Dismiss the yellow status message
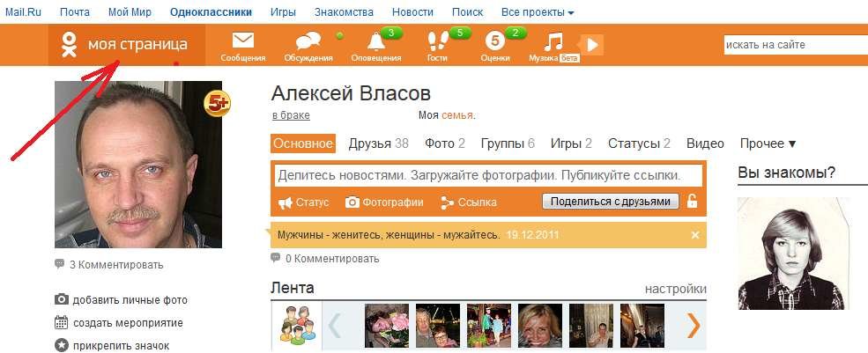This screenshot has height=353, width=868. click(x=695, y=235)
